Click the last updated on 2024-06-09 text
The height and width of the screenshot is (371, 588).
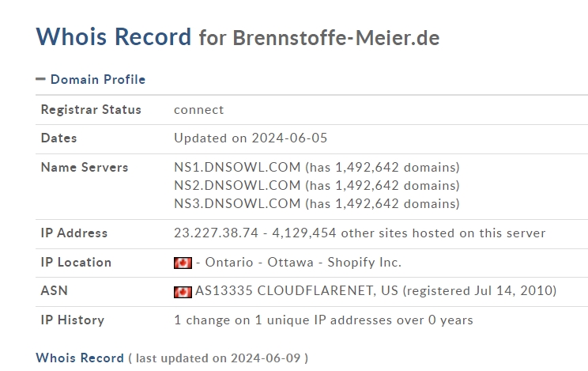tap(218, 358)
